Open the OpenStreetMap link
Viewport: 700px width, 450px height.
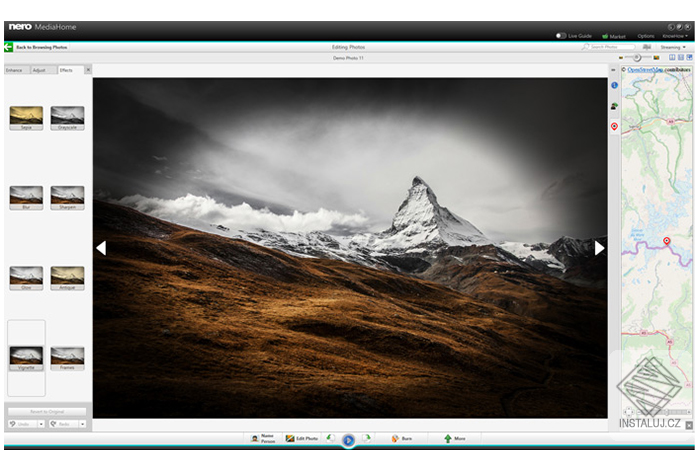(x=645, y=70)
